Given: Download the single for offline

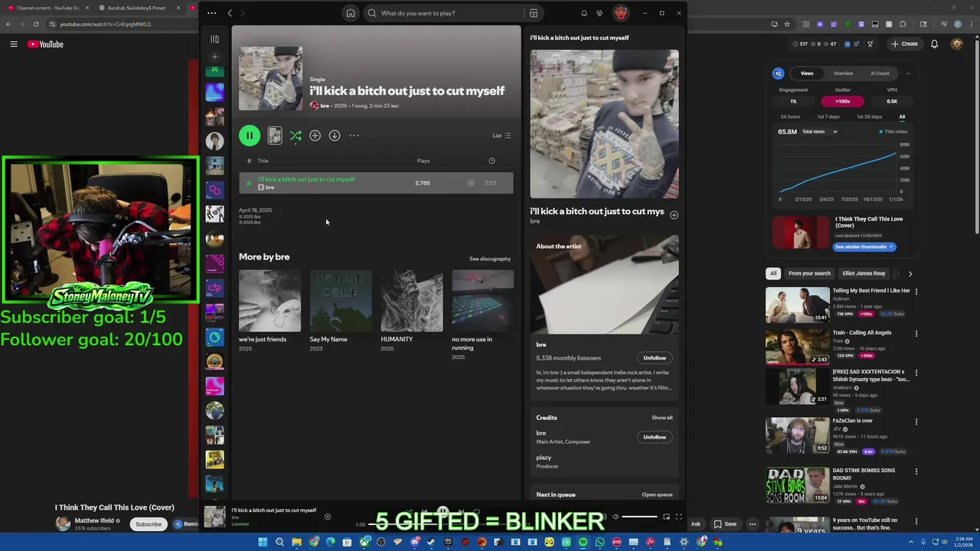Looking at the screenshot, I should [335, 135].
